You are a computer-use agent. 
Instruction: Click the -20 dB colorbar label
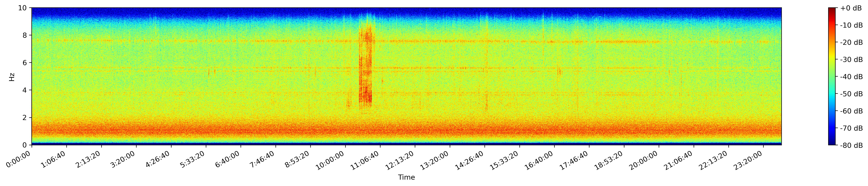coord(852,43)
